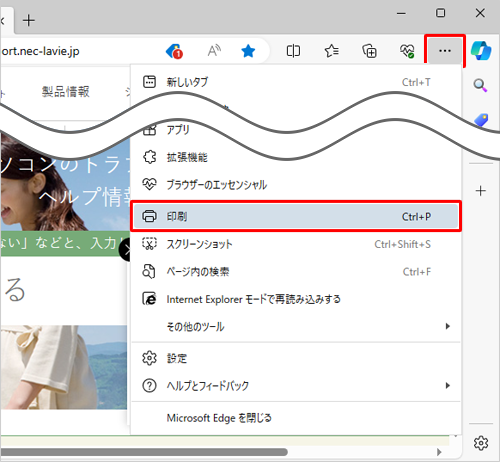Open ブラウザーのエッセンシャル menu entry
The image size is (500, 462).
click(x=296, y=184)
